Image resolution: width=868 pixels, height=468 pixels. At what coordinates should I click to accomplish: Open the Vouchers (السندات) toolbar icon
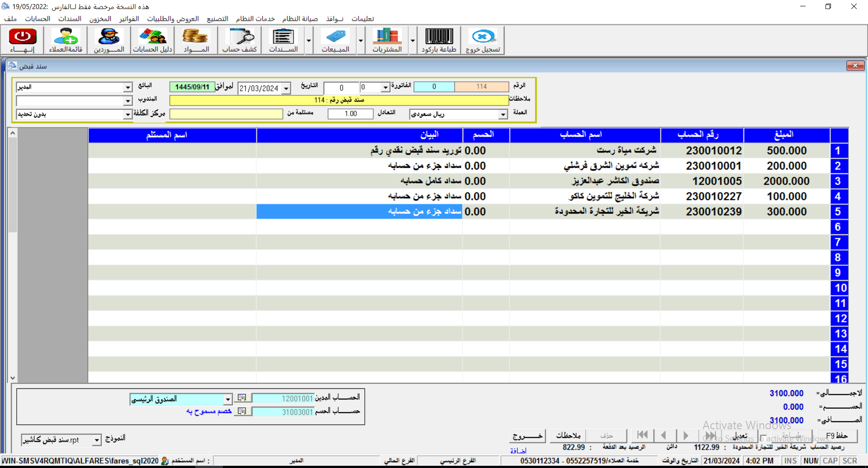pos(283,40)
